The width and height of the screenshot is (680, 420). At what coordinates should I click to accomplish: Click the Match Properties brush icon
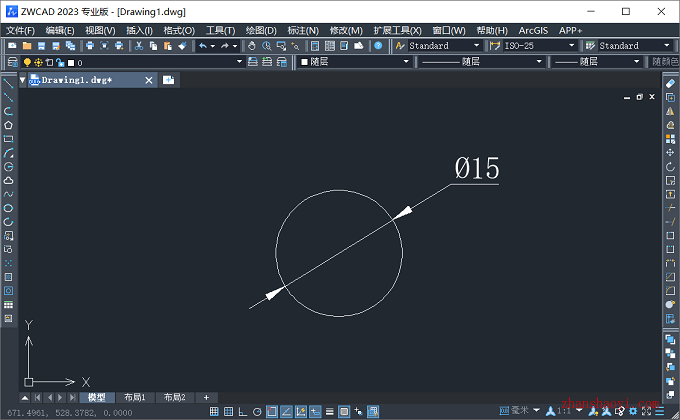(x=182, y=46)
